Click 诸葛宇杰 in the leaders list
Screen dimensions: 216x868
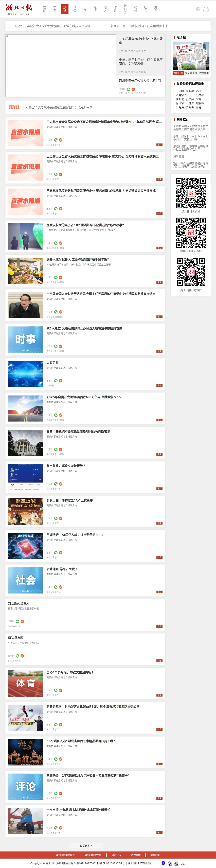pos(181,95)
